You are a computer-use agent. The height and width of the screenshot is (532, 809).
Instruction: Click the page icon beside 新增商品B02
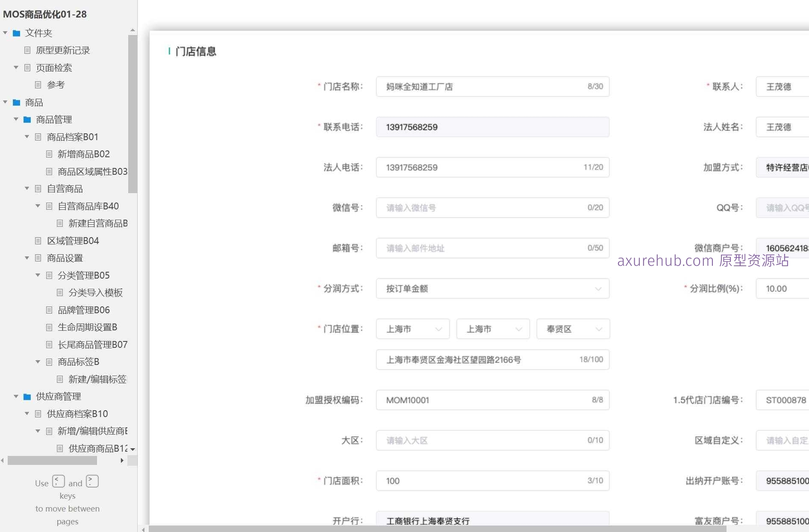click(x=49, y=154)
